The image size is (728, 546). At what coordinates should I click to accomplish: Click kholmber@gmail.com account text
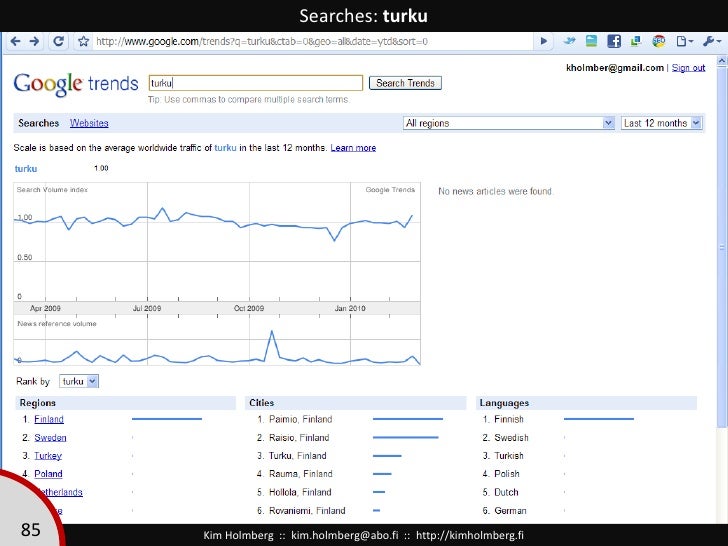(615, 68)
